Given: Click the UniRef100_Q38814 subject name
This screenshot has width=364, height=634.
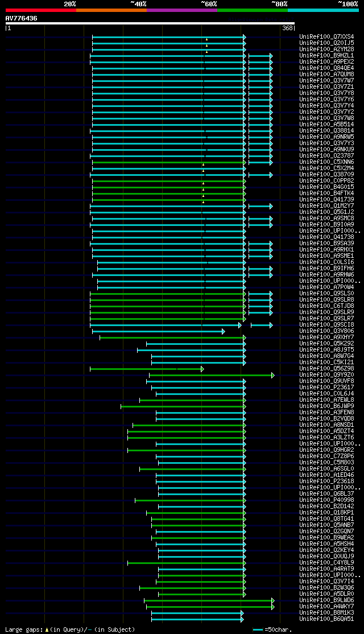Looking at the screenshot, I should [326, 130].
